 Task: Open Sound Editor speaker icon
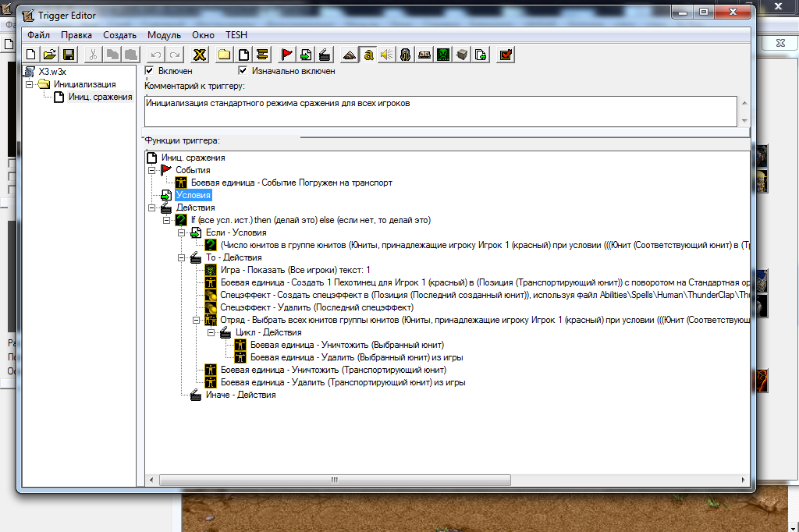coord(387,55)
